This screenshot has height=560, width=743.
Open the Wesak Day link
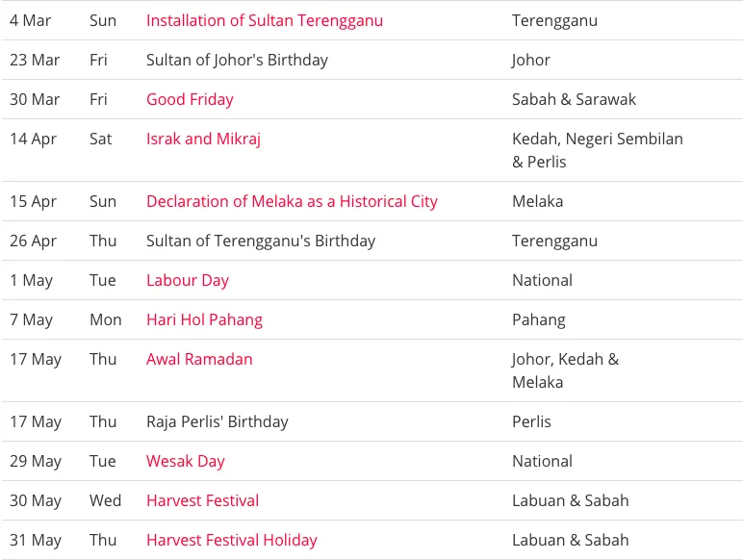185,461
